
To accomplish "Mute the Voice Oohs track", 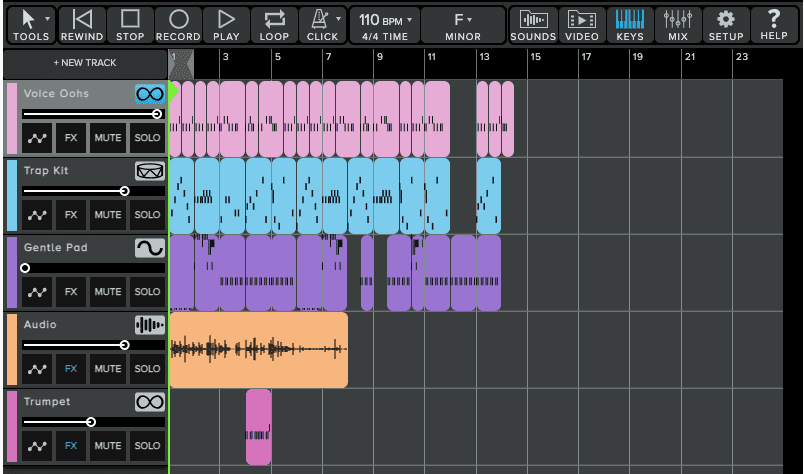I will (107, 137).
